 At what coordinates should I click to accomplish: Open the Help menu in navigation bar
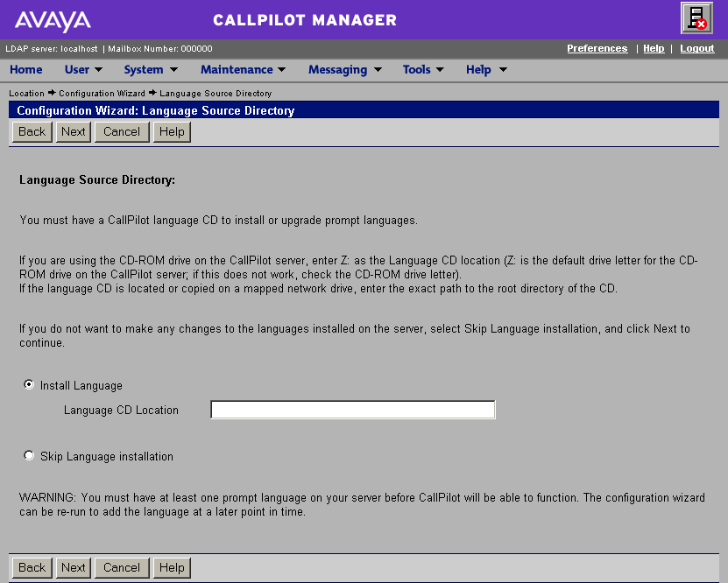(478, 69)
